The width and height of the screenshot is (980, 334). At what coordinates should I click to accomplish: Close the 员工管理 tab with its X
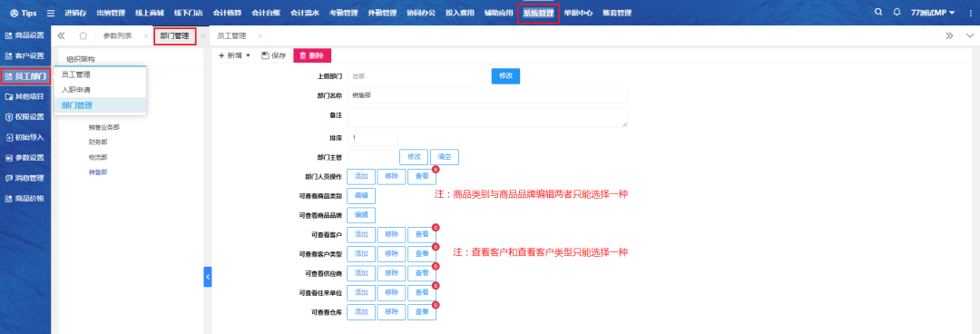(x=260, y=36)
